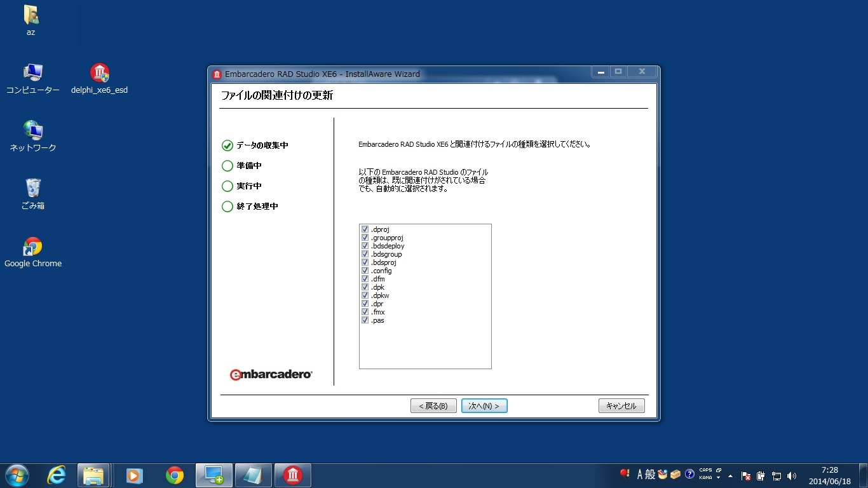Click the KANA indicator in language bar
Viewport: 868px width, 488px height.
click(705, 477)
